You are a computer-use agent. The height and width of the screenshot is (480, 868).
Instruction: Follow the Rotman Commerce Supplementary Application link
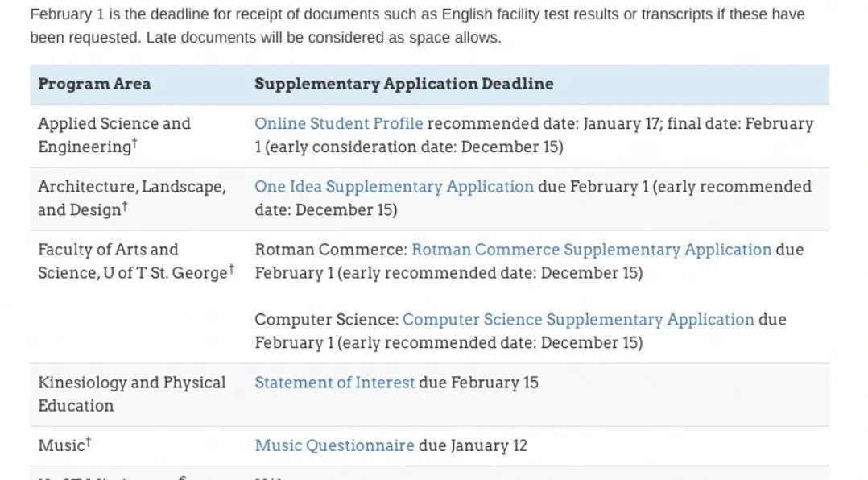[x=591, y=250]
